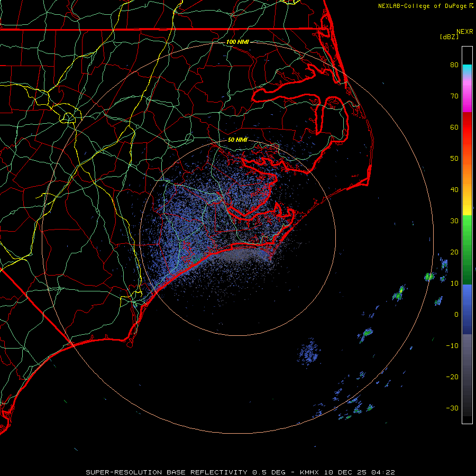Click the 30 dBZ scale value
The image size is (476, 476).
[454, 221]
